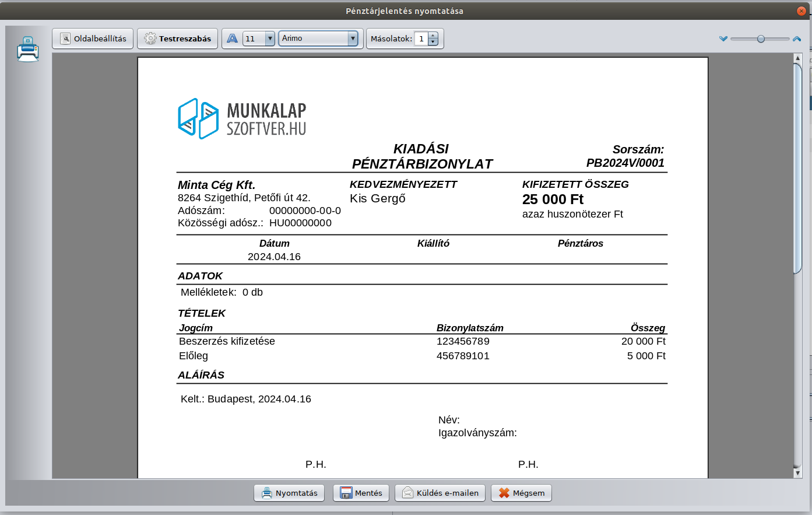Save the document with Mentés
Screen dimensions: 812x515
tap(361, 493)
